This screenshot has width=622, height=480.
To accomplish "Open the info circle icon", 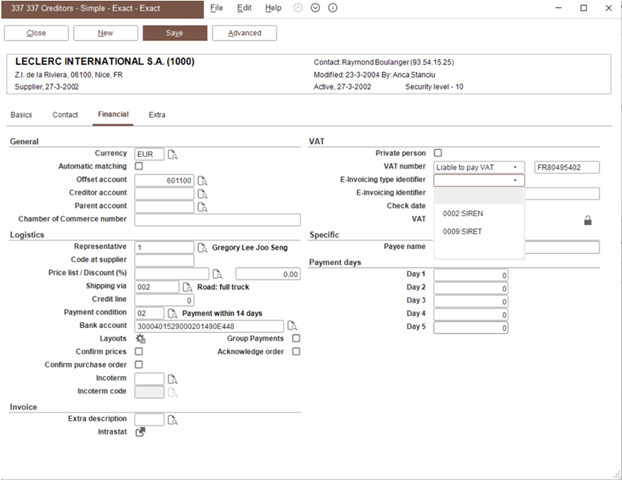I will [x=333, y=8].
